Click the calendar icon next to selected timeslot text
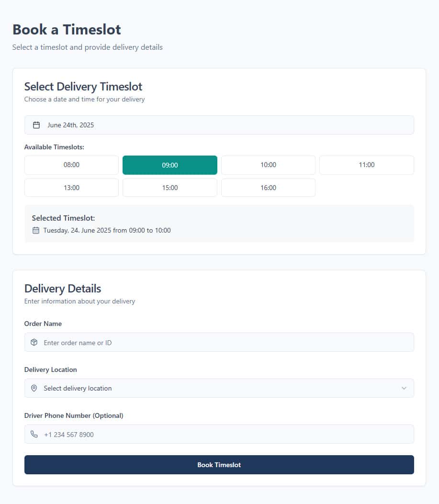 click(x=35, y=230)
